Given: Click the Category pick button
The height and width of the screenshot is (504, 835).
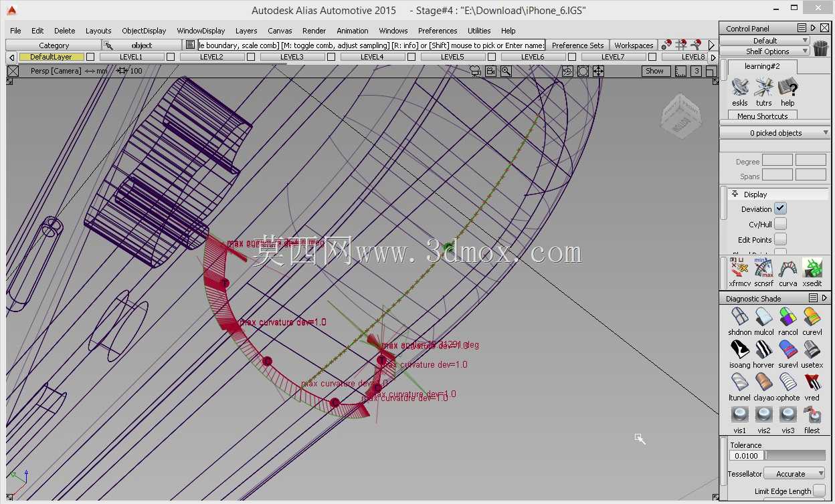Looking at the screenshot, I should pos(54,45).
